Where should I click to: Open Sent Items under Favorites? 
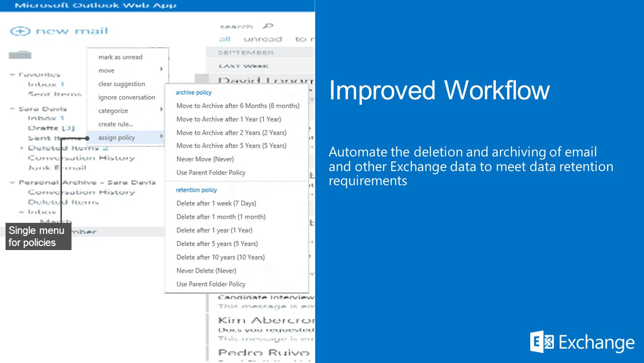[x=55, y=94]
